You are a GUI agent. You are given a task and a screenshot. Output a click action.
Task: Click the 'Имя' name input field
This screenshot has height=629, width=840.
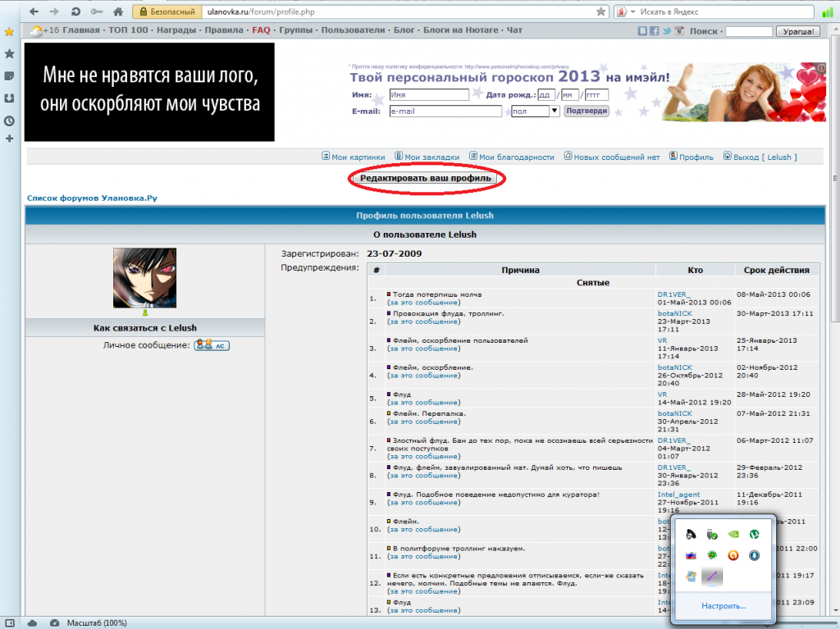coord(428,94)
